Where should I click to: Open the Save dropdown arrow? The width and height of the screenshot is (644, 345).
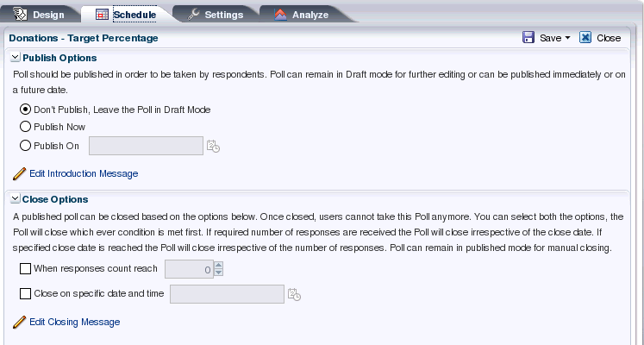point(568,38)
